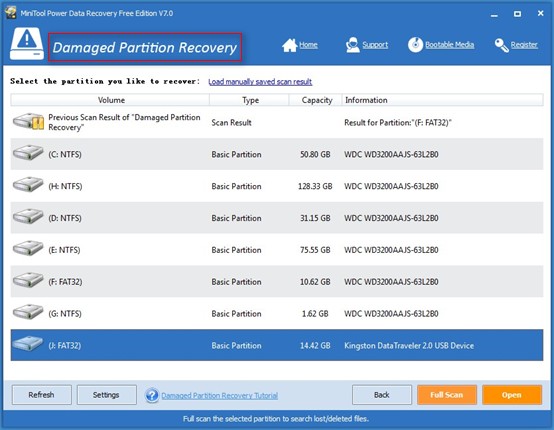554x430 pixels.
Task: Click Kingston DataTraveler 2.0 USB Device text
Action: coord(409,345)
